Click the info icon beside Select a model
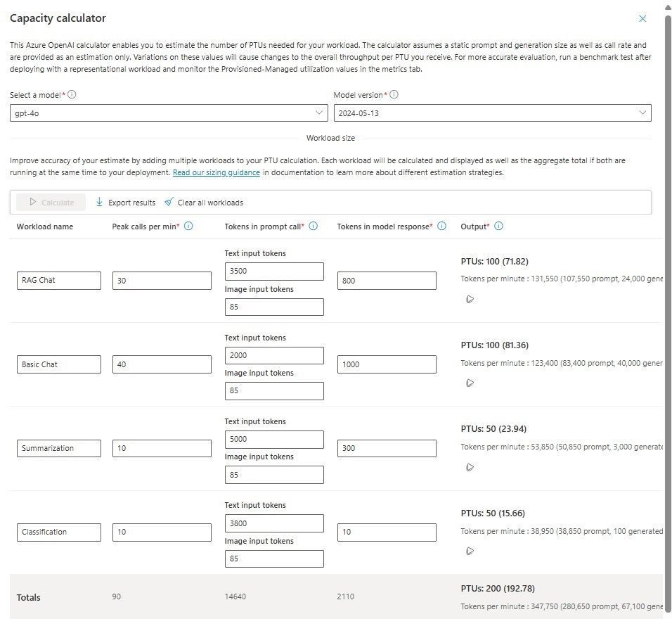 tap(72, 95)
